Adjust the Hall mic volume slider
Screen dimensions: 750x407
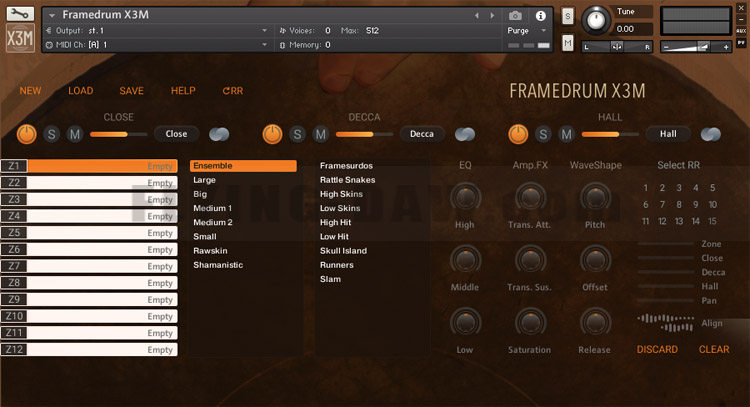(x=610, y=134)
